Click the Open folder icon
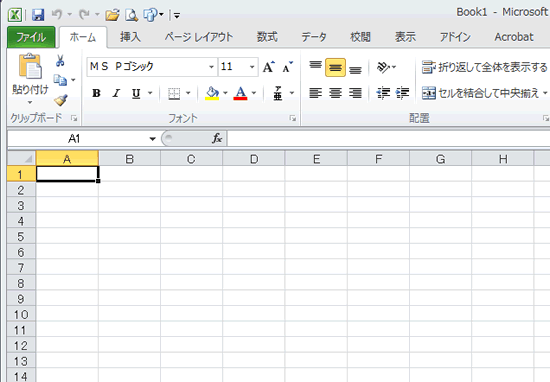 [112, 15]
